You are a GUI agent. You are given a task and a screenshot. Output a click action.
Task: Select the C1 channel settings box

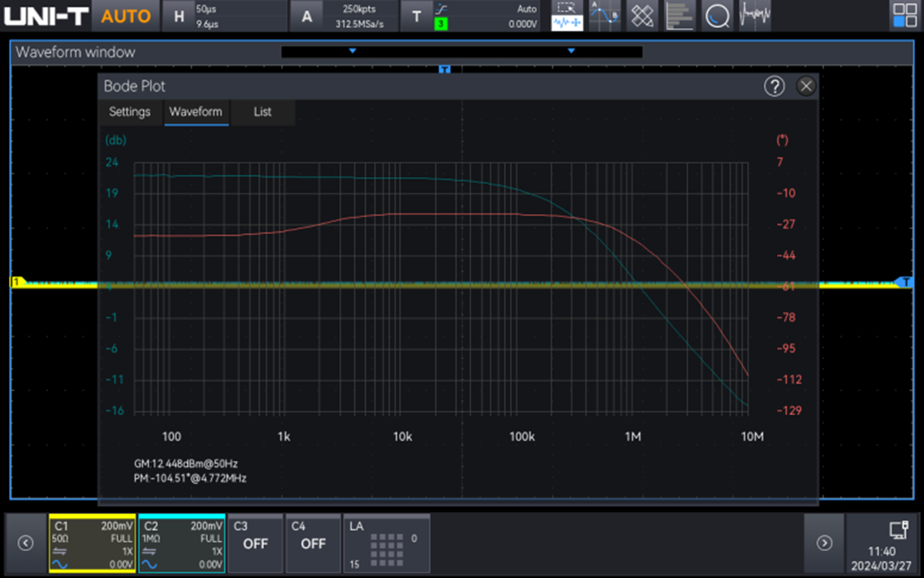[91, 543]
